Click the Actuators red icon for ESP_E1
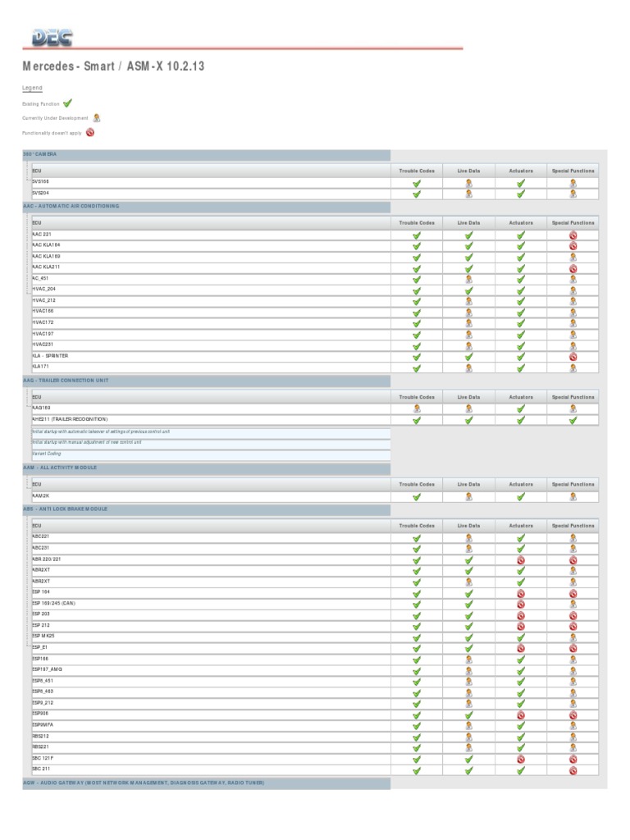The height and width of the screenshot is (840, 630). pos(521,648)
